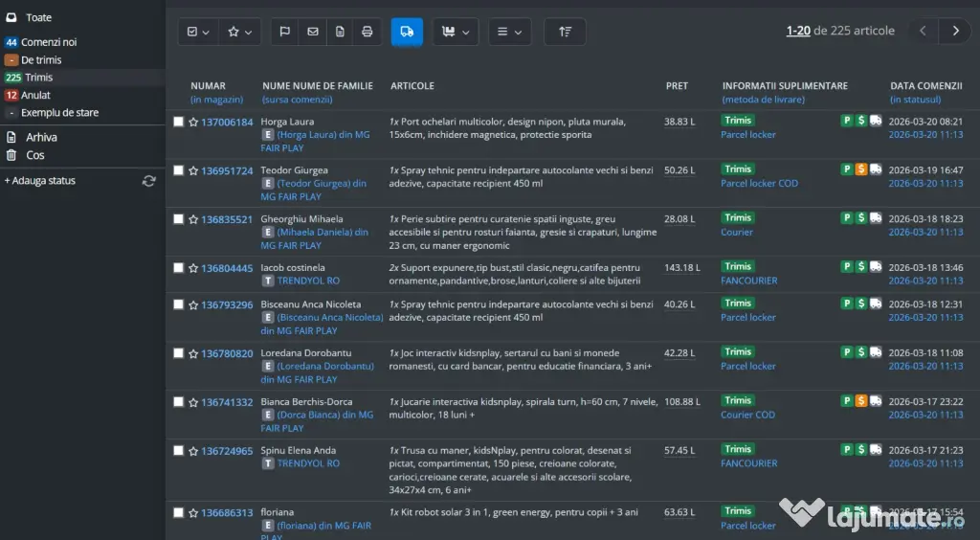Screen dimensions: 980x540
Task: Open order number 137006184
Action: [x=227, y=122]
